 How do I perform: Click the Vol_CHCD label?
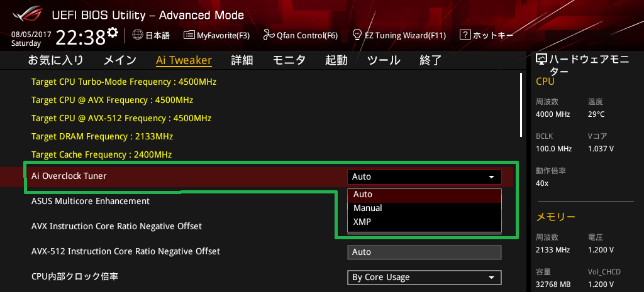coord(604,272)
